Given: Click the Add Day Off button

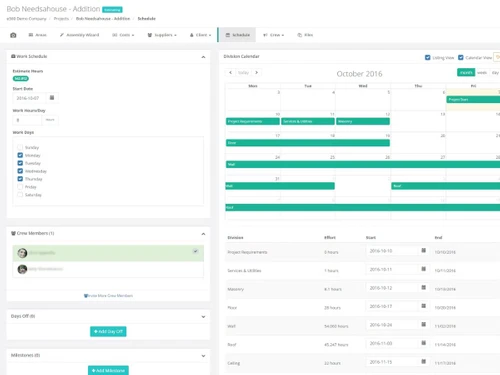Looking at the screenshot, I should 108,331.
